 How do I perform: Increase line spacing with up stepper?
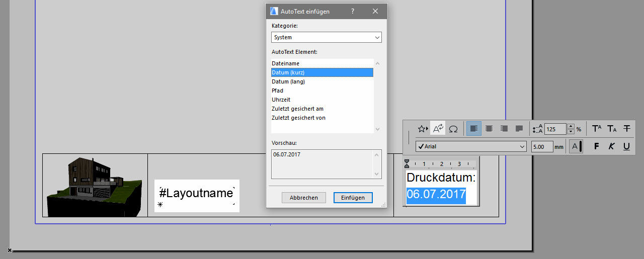tap(571, 126)
